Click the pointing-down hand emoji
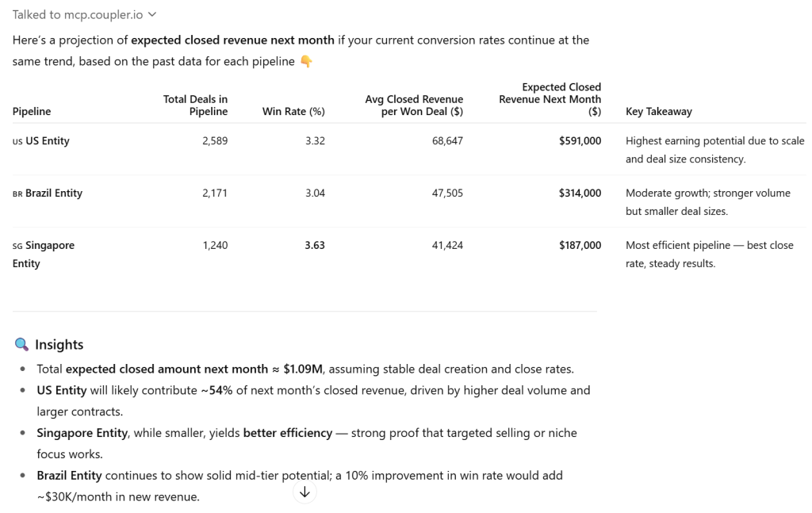Viewport: 812px width, 513px height. (306, 61)
